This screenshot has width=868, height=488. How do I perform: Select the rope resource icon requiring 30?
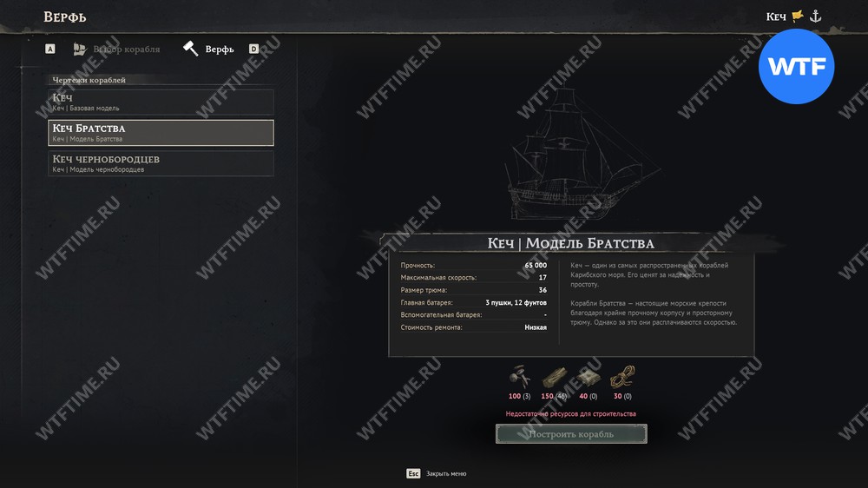pyautogui.click(x=622, y=377)
